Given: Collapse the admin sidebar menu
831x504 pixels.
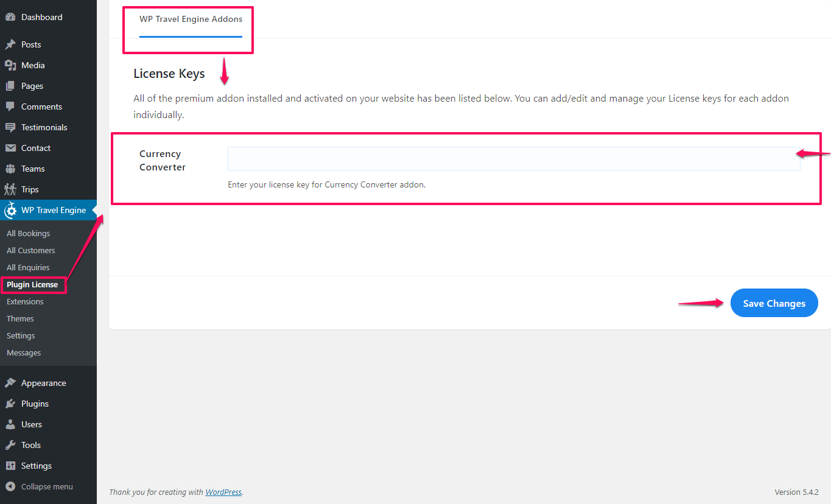Looking at the screenshot, I should (48, 486).
